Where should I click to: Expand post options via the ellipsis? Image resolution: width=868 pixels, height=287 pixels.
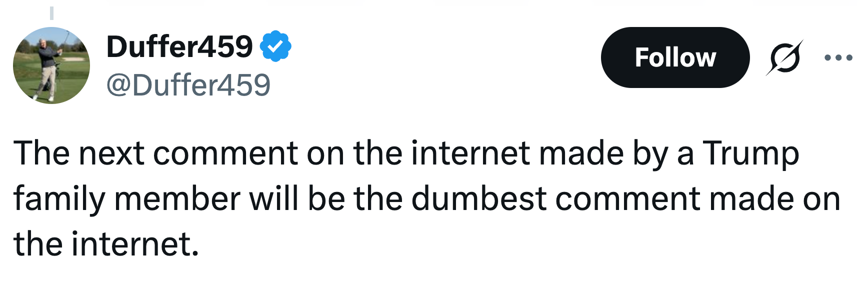(838, 57)
